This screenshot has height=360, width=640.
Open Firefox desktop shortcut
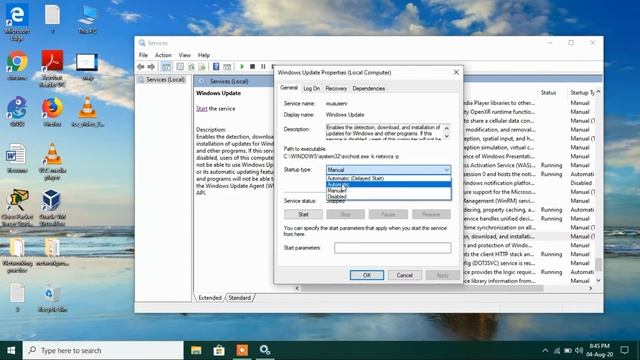pyautogui.click(x=52, y=111)
